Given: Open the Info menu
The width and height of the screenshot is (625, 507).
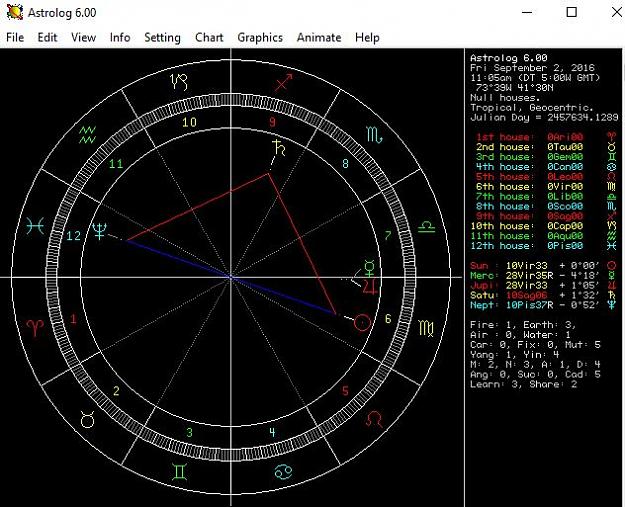Looking at the screenshot, I should coord(120,37).
